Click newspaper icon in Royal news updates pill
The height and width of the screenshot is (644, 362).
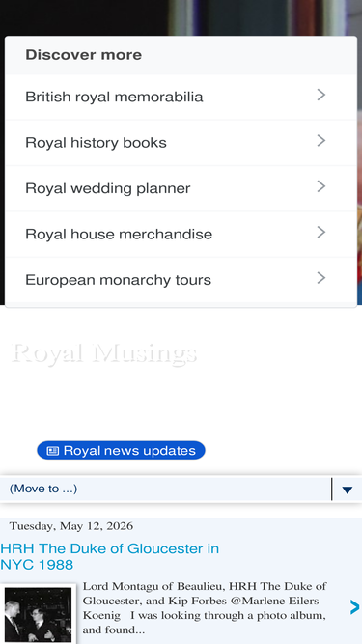52,451
